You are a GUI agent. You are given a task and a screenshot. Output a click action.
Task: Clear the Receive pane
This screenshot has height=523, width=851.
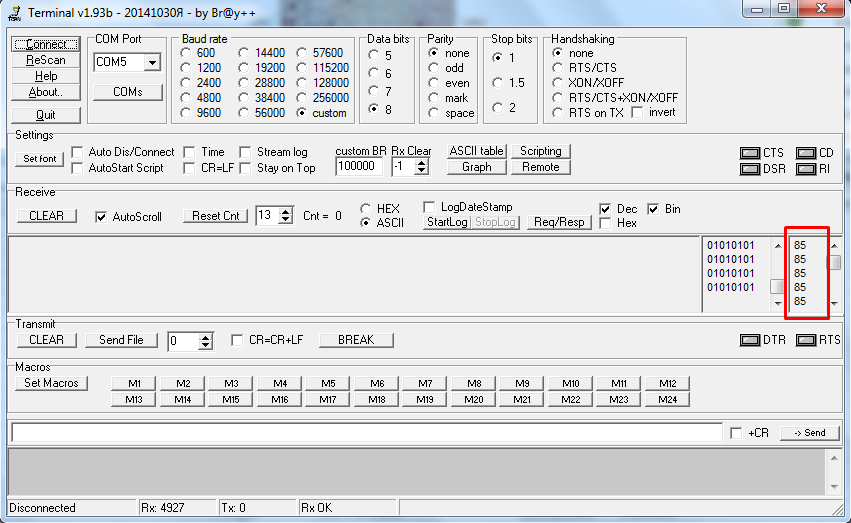pyautogui.click(x=46, y=216)
